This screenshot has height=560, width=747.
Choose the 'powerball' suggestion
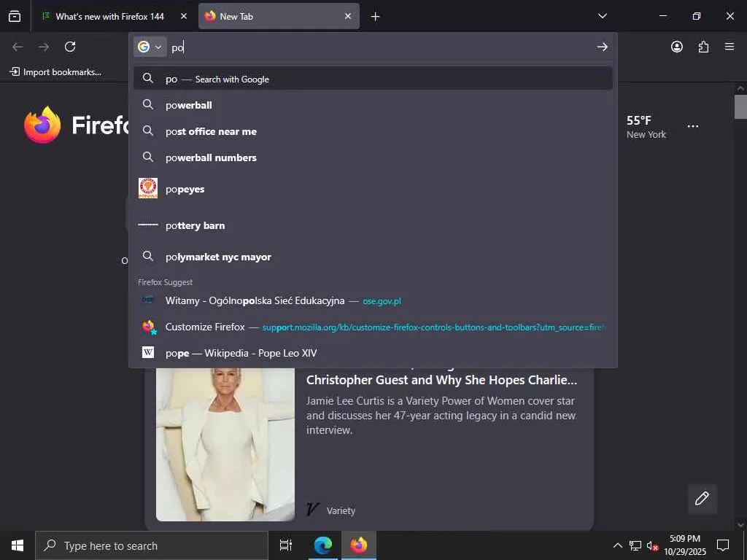pyautogui.click(x=373, y=105)
